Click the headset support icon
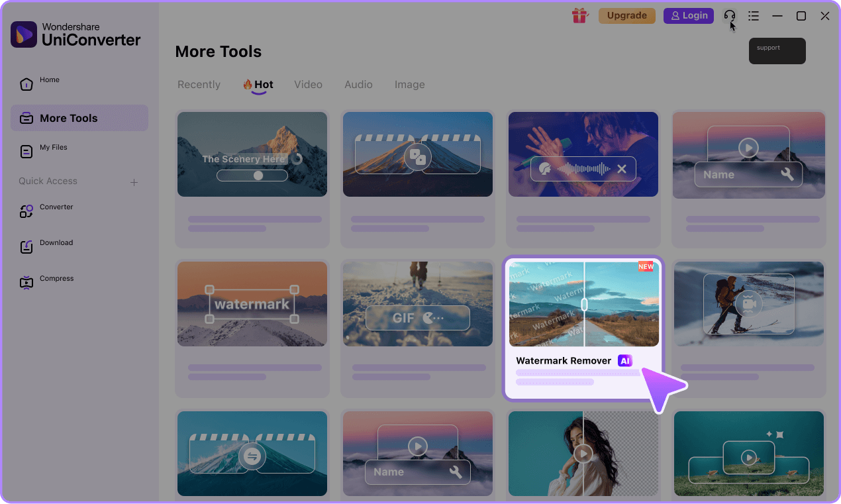The height and width of the screenshot is (504, 841). pos(730,16)
